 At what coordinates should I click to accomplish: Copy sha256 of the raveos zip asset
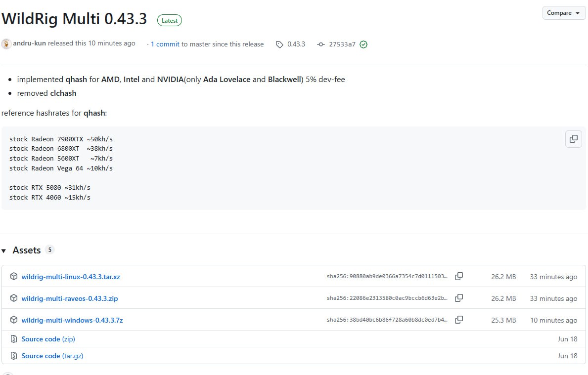tap(458, 298)
